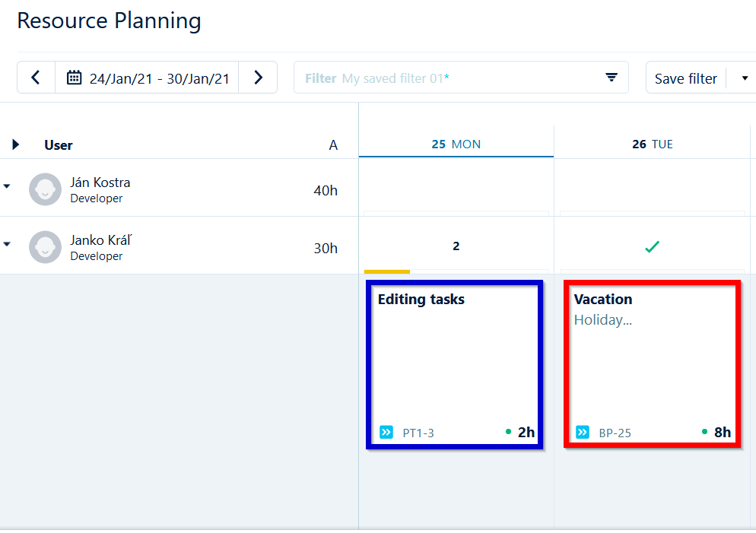The image size is (756, 533).
Task: Go to next week arrow
Action: pos(258,78)
